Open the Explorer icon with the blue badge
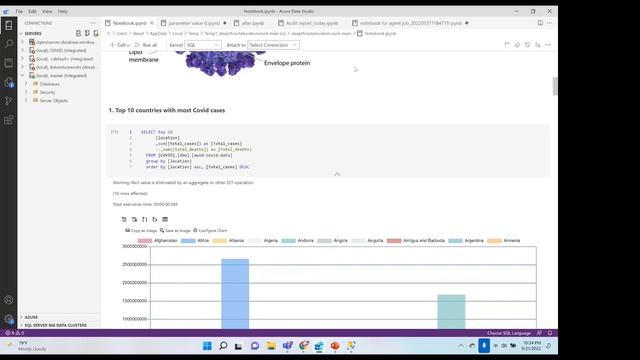Screen dimensions: 640x360 pyautogui.click(x=9, y=82)
